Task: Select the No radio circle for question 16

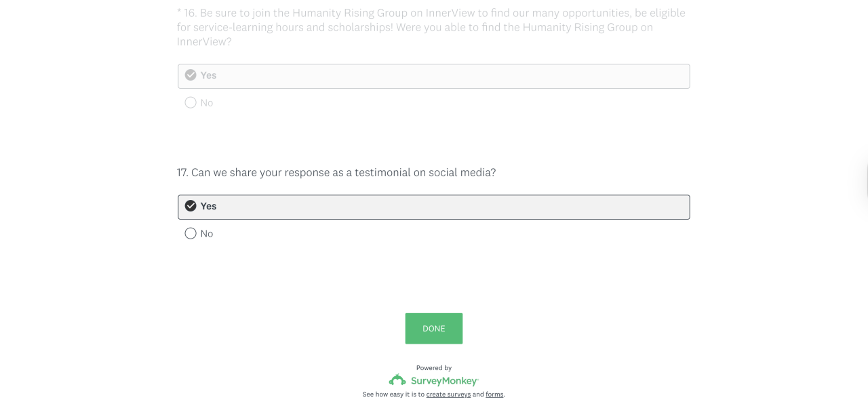Action: [191, 103]
